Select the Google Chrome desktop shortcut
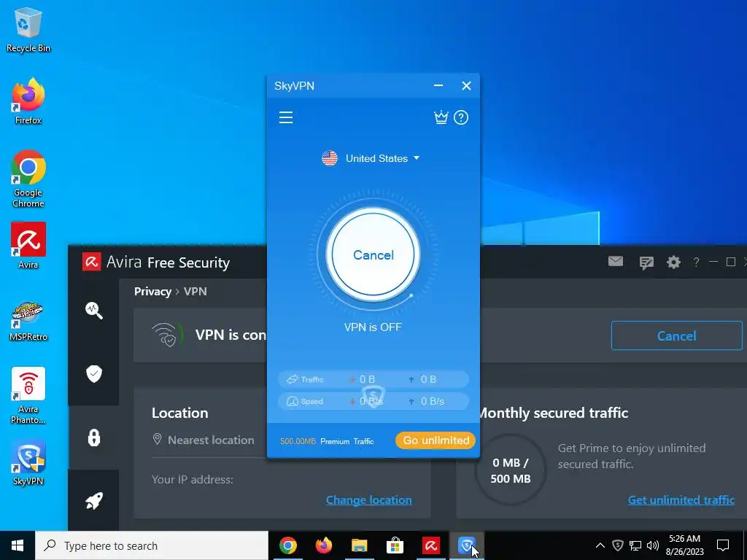Screen dimensions: 747x560 28,179
